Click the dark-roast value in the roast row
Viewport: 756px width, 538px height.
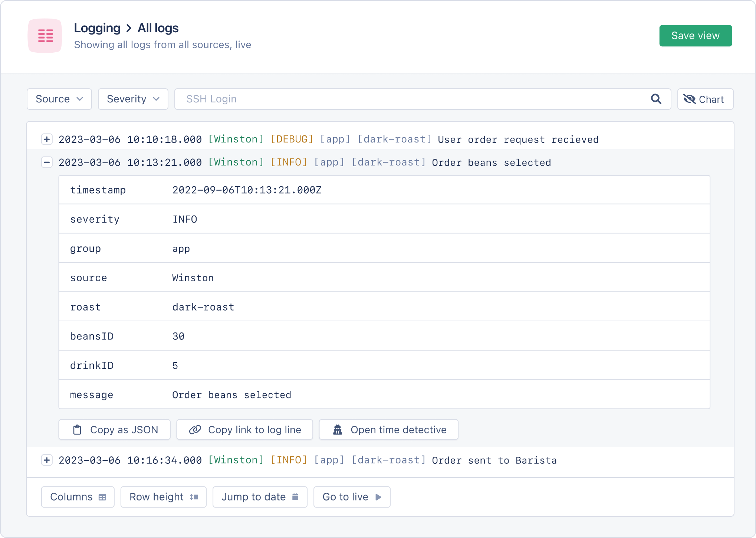(203, 307)
